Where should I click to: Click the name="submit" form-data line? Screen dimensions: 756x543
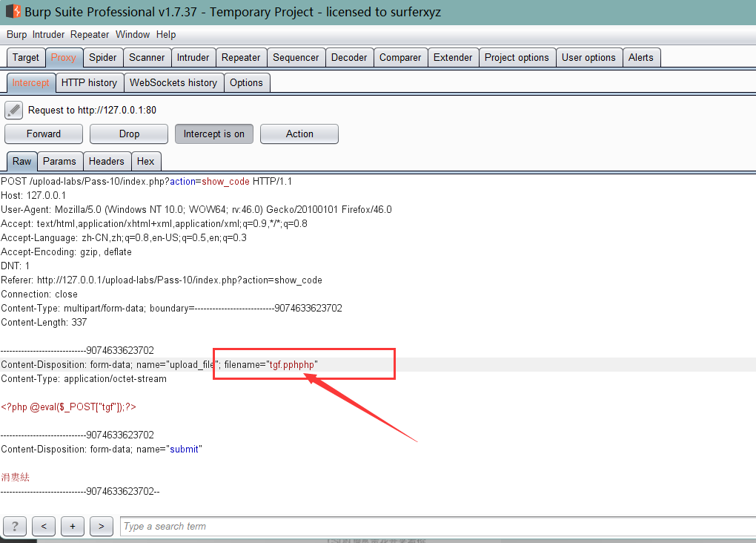(102, 449)
